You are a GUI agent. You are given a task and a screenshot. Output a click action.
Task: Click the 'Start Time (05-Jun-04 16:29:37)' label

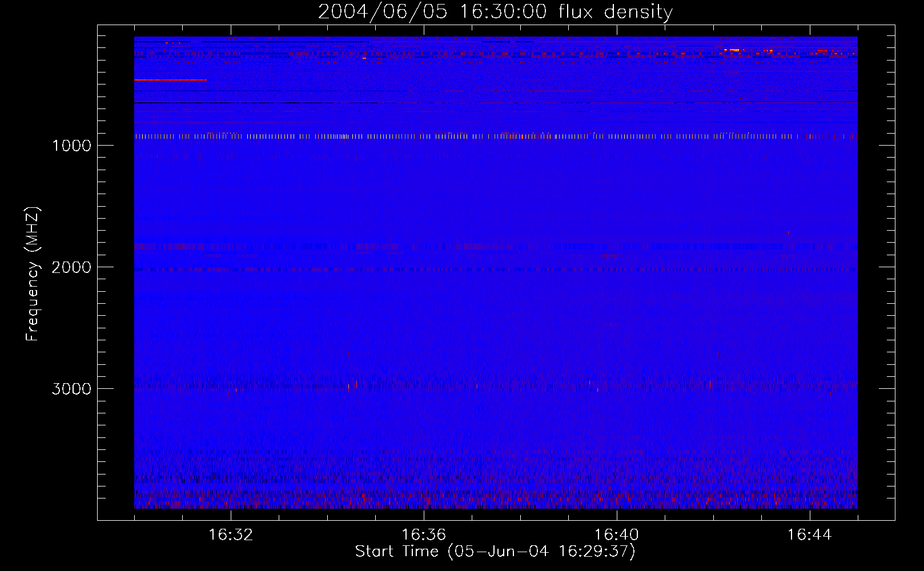pos(495,552)
